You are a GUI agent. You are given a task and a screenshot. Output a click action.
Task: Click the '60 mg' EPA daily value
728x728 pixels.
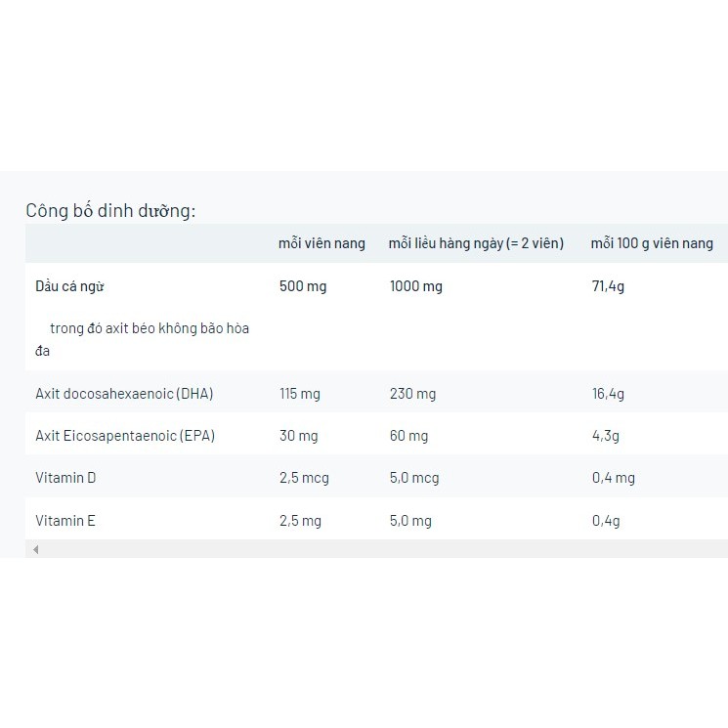tap(408, 436)
